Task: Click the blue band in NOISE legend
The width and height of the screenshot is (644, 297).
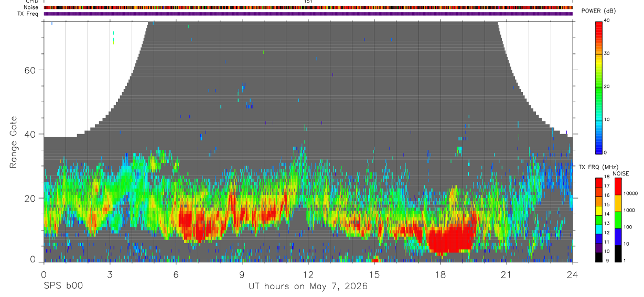Action: pos(617,237)
